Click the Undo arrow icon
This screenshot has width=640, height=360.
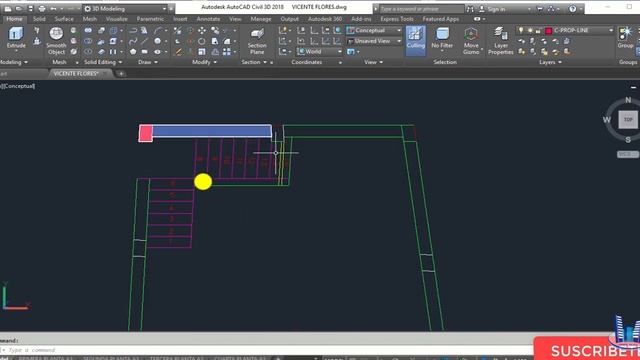point(53,9)
